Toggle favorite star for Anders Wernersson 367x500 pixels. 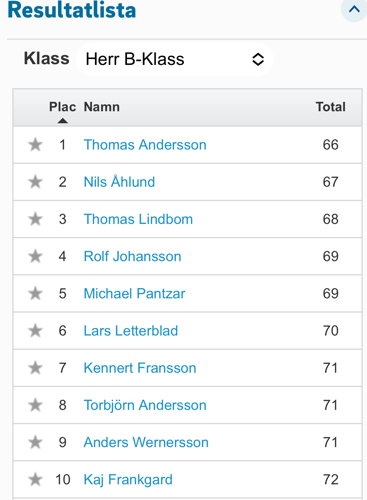[35, 443]
